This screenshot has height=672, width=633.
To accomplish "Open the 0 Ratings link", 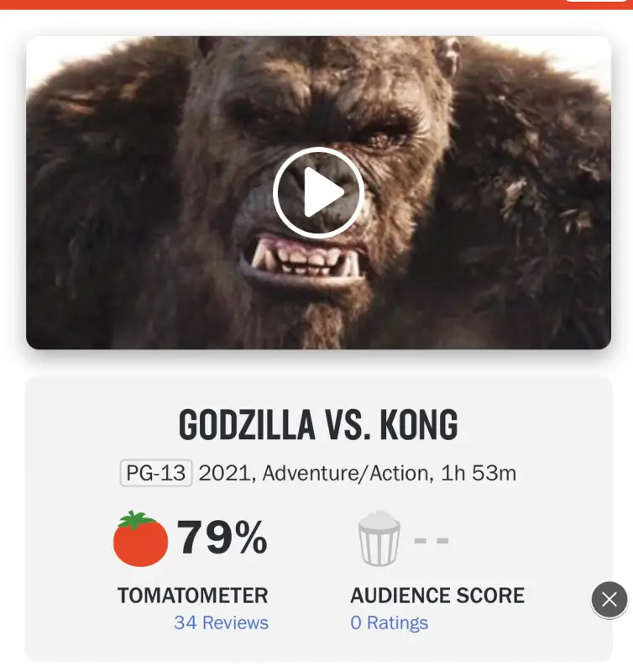I will tap(389, 622).
